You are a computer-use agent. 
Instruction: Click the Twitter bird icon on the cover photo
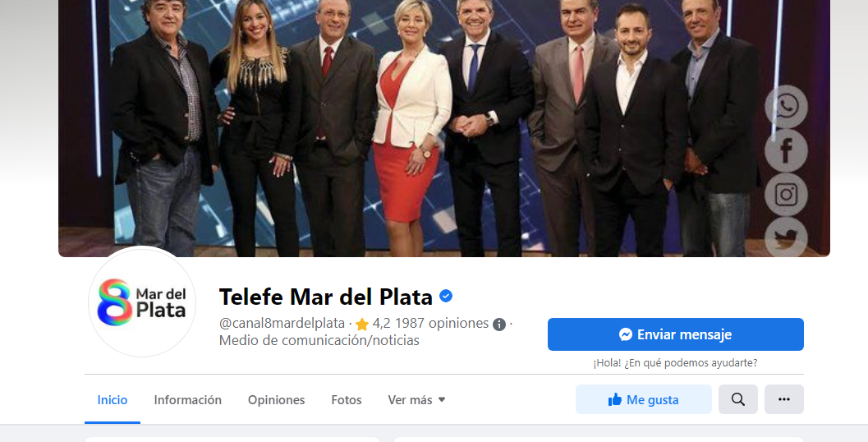click(786, 237)
